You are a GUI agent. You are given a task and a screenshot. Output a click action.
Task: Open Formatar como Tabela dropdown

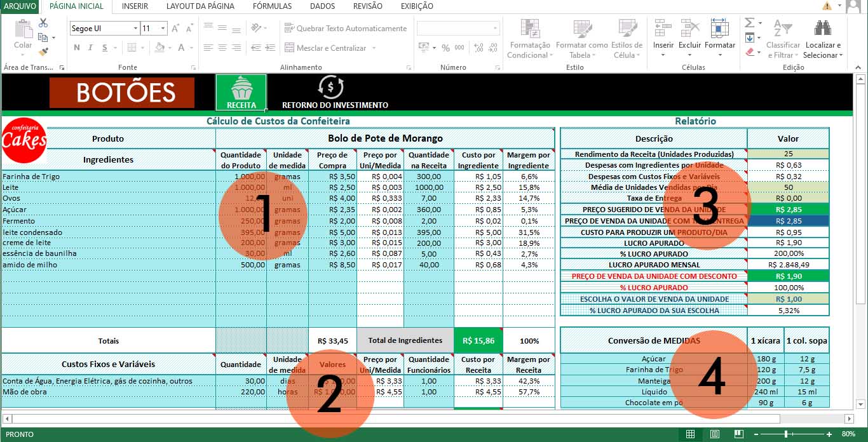pos(581,38)
